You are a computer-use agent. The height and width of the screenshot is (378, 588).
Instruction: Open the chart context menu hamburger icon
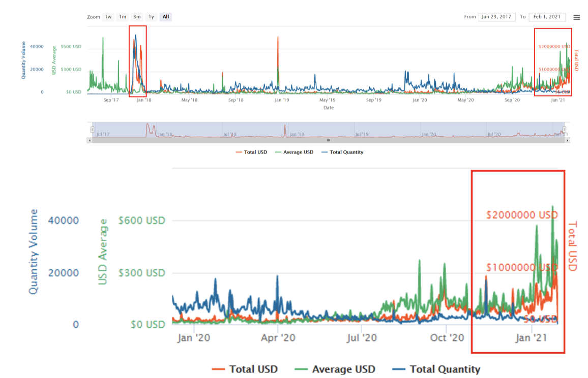pyautogui.click(x=576, y=17)
